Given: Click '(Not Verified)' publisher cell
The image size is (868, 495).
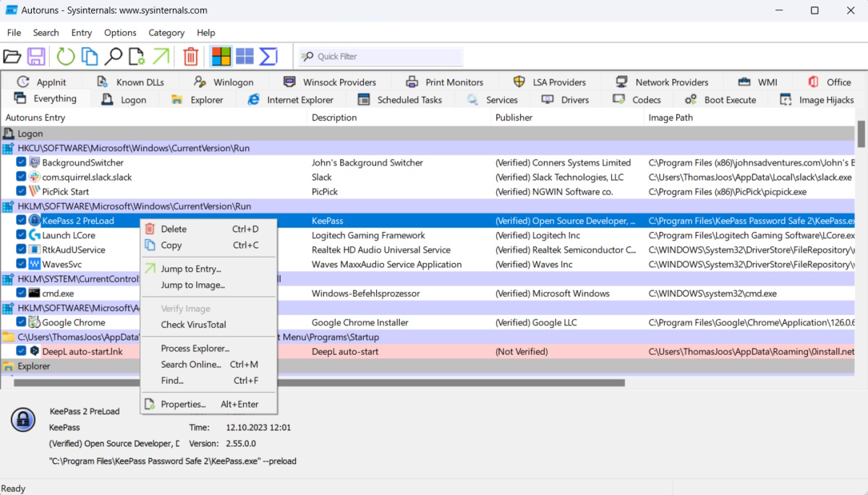Looking at the screenshot, I should 522,351.
